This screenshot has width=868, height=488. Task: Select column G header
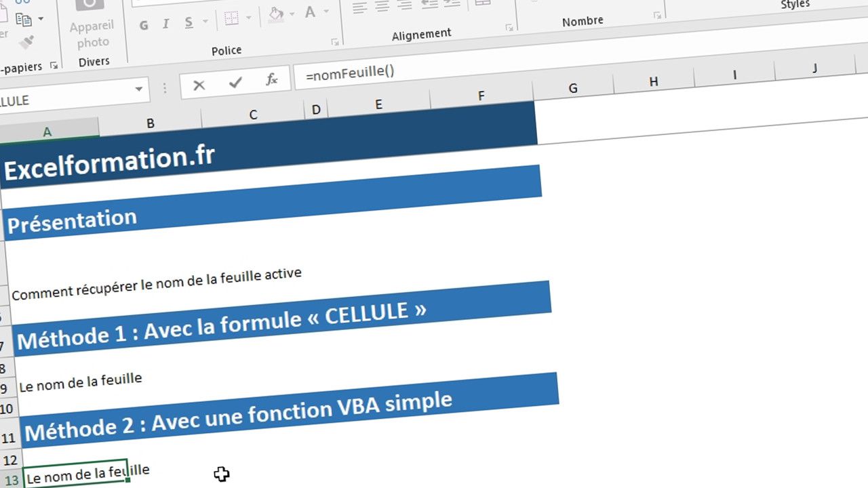point(573,88)
